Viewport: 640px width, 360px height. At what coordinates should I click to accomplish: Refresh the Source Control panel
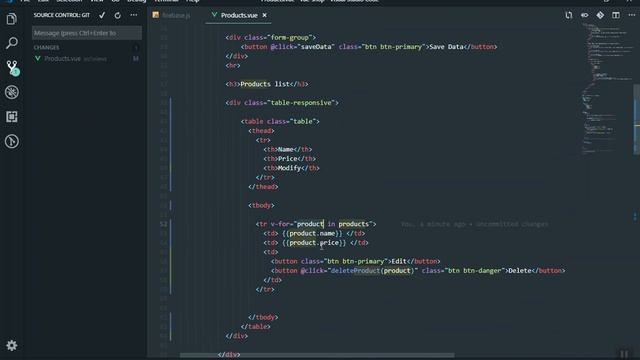[x=118, y=16]
